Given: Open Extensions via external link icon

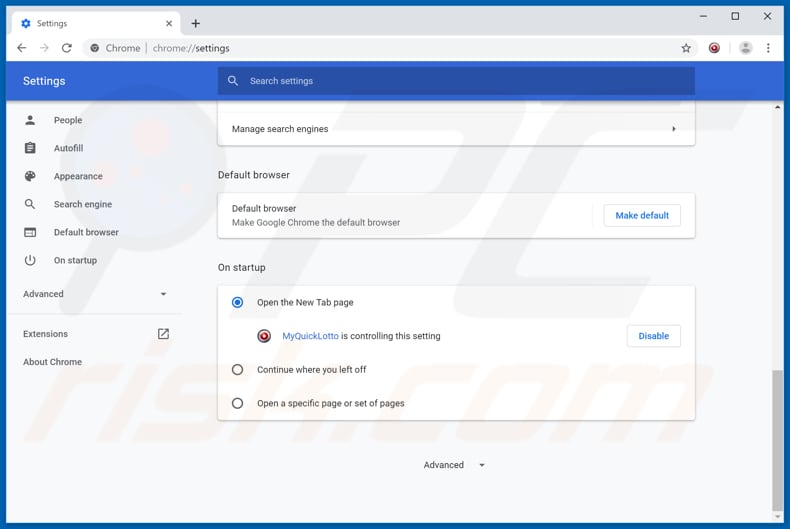Looking at the screenshot, I should 163,334.
